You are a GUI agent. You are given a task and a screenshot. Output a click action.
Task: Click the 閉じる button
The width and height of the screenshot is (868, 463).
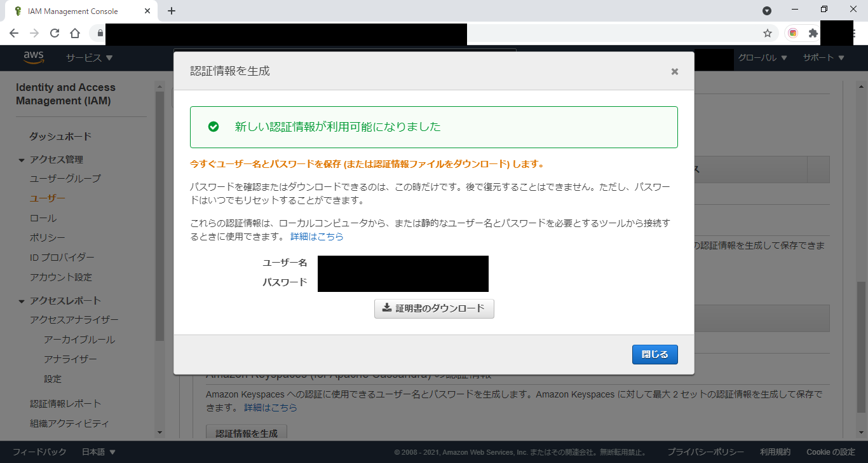(654, 354)
